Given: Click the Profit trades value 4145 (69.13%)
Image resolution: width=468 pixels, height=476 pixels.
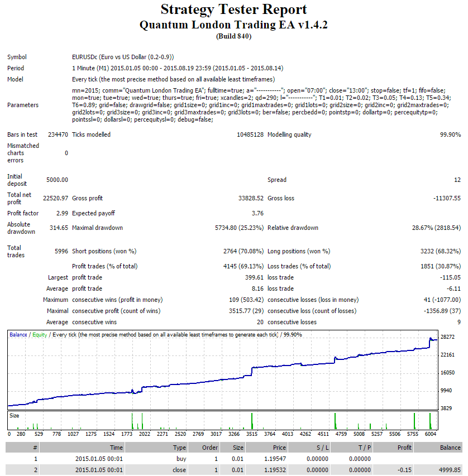Looking at the screenshot, I should (x=243, y=266).
